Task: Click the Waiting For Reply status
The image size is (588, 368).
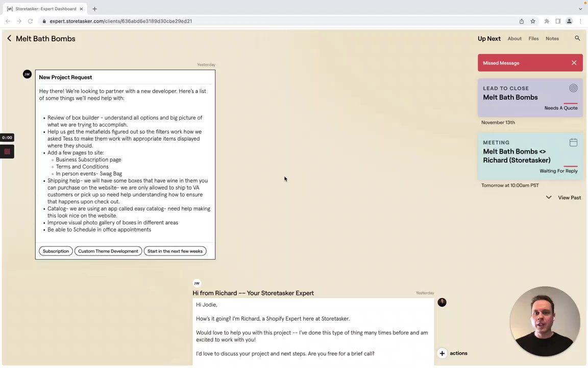Action: (x=558, y=171)
